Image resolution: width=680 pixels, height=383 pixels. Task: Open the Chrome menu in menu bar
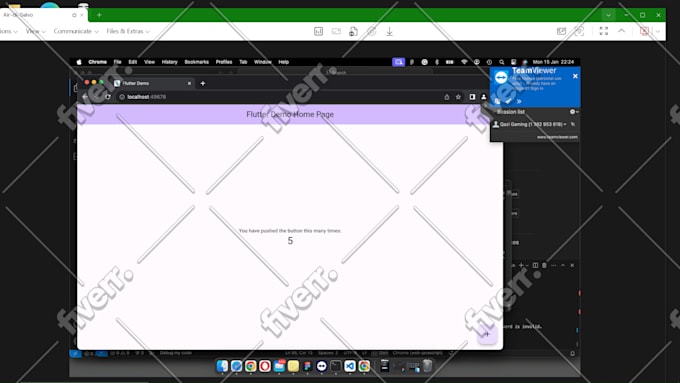pyautogui.click(x=98, y=62)
